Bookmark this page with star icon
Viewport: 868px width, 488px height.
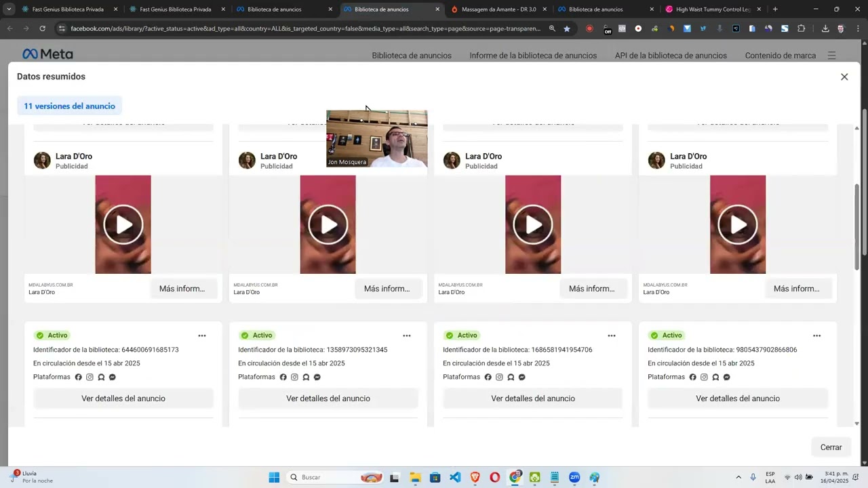tap(567, 28)
